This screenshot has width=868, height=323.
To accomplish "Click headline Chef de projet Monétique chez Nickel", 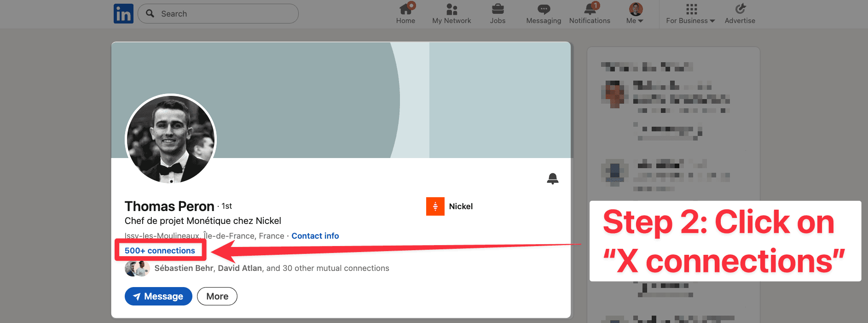I will pos(203,221).
